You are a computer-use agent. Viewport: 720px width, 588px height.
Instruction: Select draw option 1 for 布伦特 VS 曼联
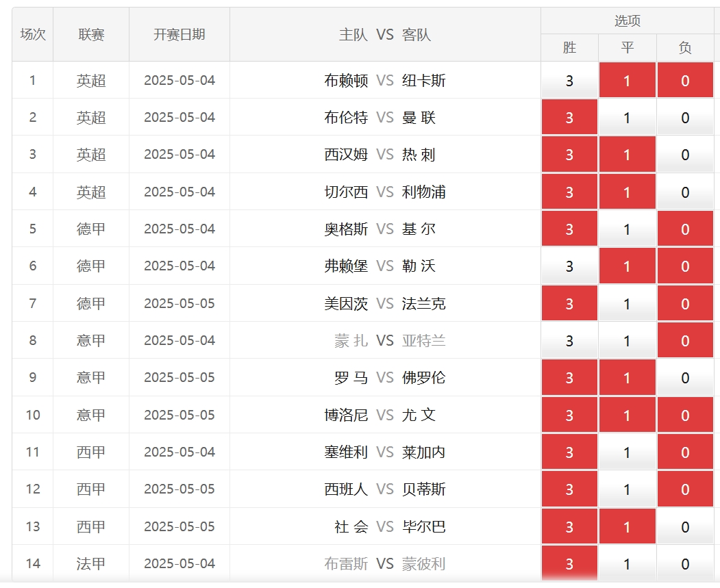(628, 118)
